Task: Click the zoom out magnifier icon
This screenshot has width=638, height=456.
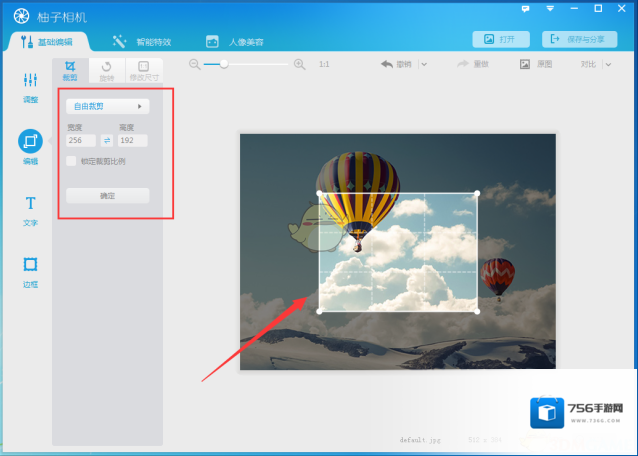Action: click(195, 64)
